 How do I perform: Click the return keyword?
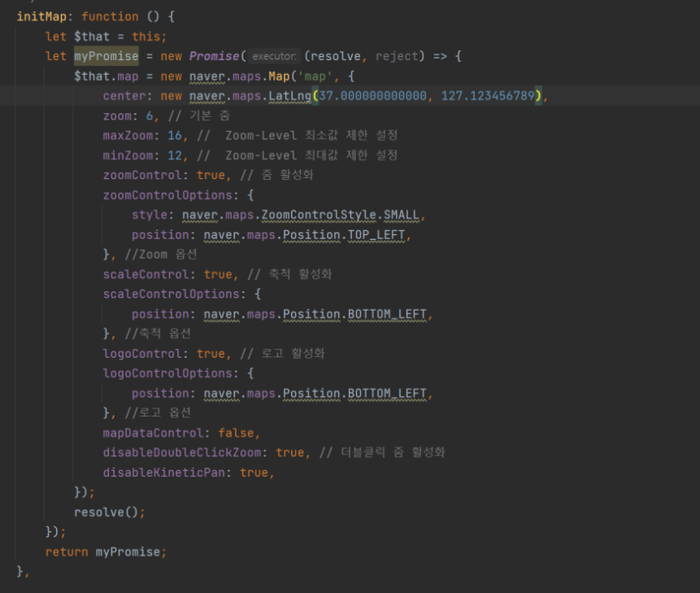click(67, 552)
